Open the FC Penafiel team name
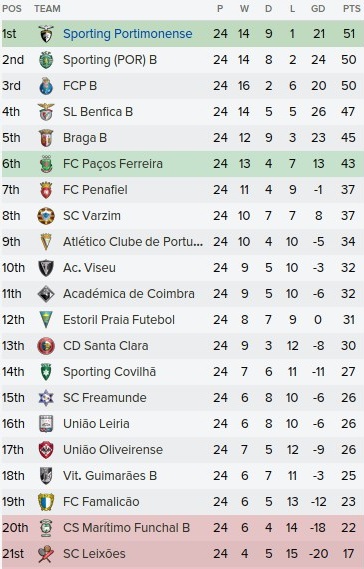364x569 pixels. coord(95,190)
